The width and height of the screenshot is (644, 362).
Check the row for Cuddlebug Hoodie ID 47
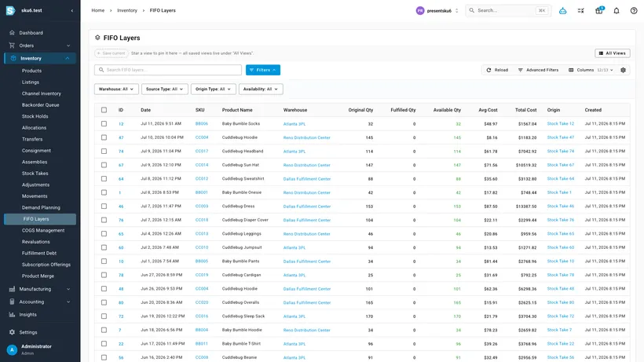(104, 137)
